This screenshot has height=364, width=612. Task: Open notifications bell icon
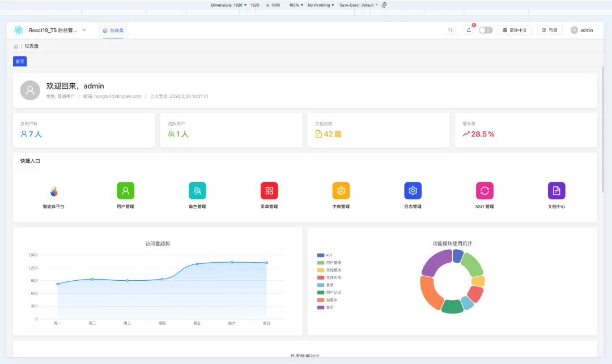469,30
